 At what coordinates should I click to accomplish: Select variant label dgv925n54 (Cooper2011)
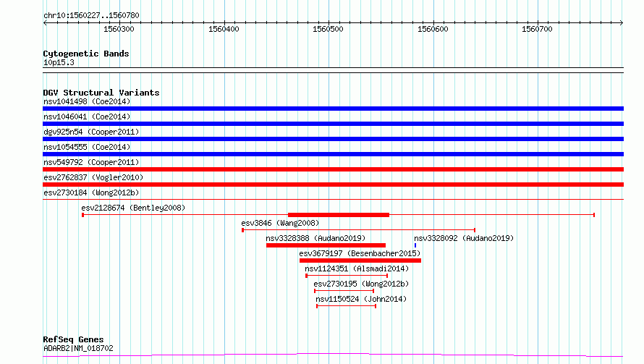point(91,132)
